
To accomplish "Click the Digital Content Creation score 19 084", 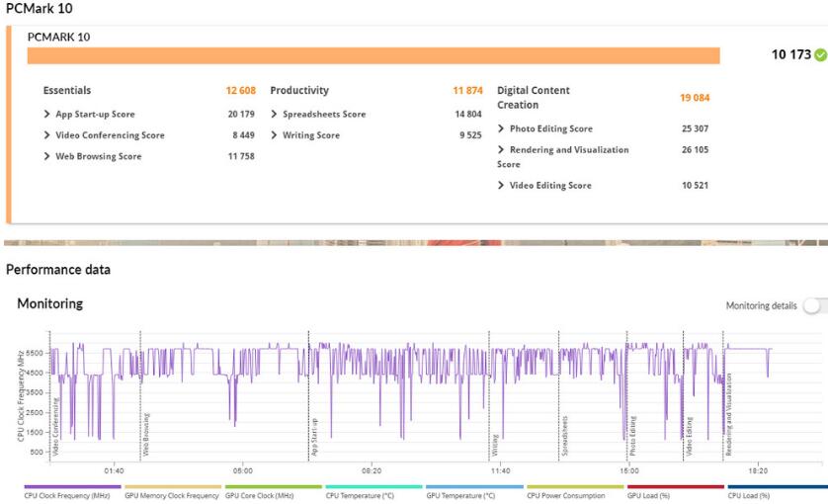I will pyautogui.click(x=694, y=98).
